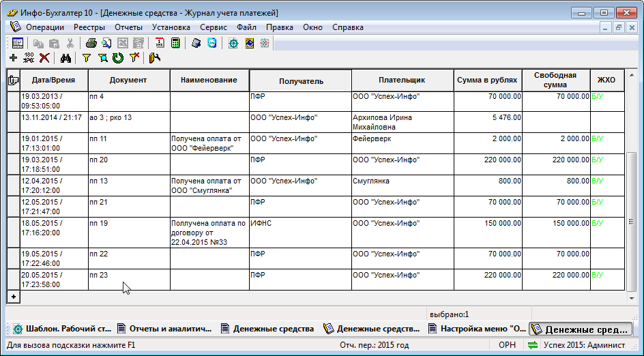Click the blue TeamViewer-style remote support icon
The width and height of the screenshot is (644, 356).
tap(212, 43)
